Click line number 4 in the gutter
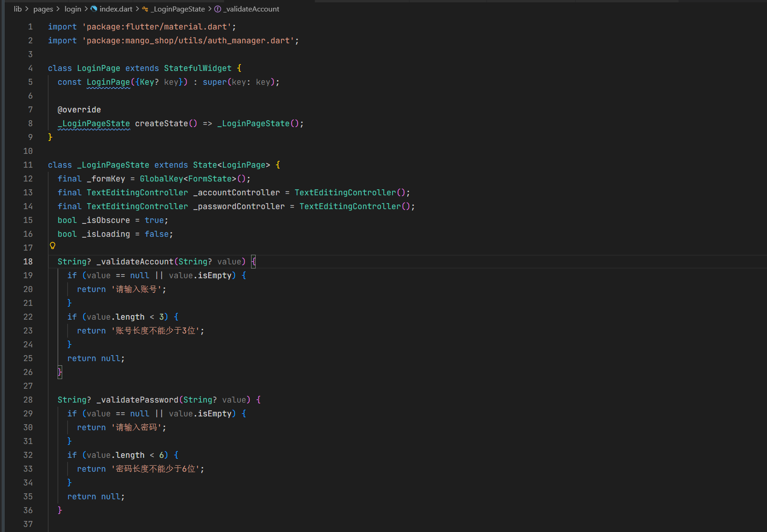This screenshot has height=532, width=767. pyautogui.click(x=30, y=68)
